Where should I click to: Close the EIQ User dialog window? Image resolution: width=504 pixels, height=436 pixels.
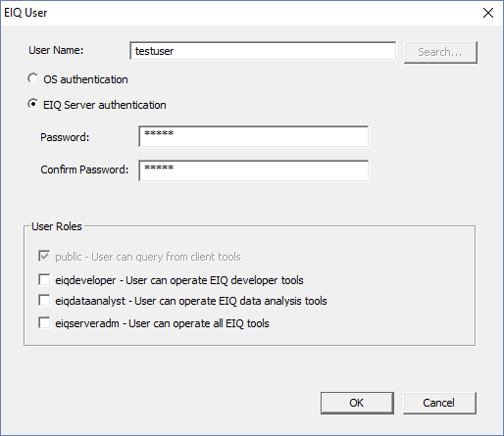point(488,13)
